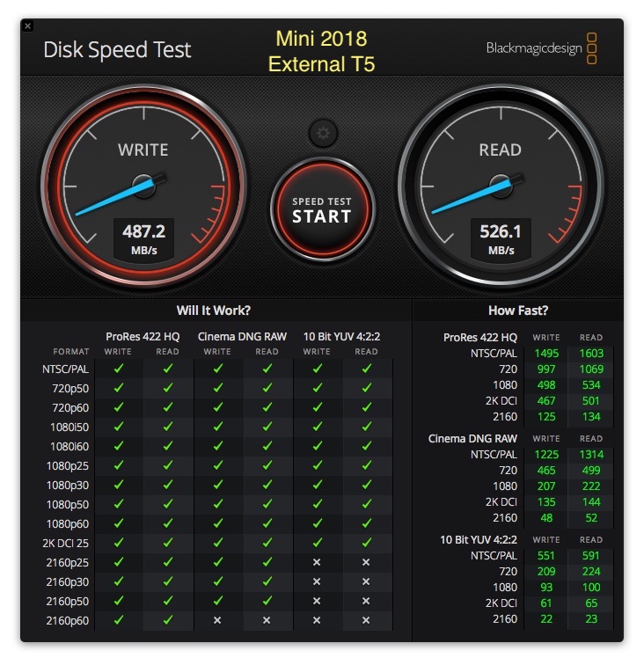Click Cinema DNG RAW 1314 read value
This screenshot has width=644, height=665.
click(591, 454)
